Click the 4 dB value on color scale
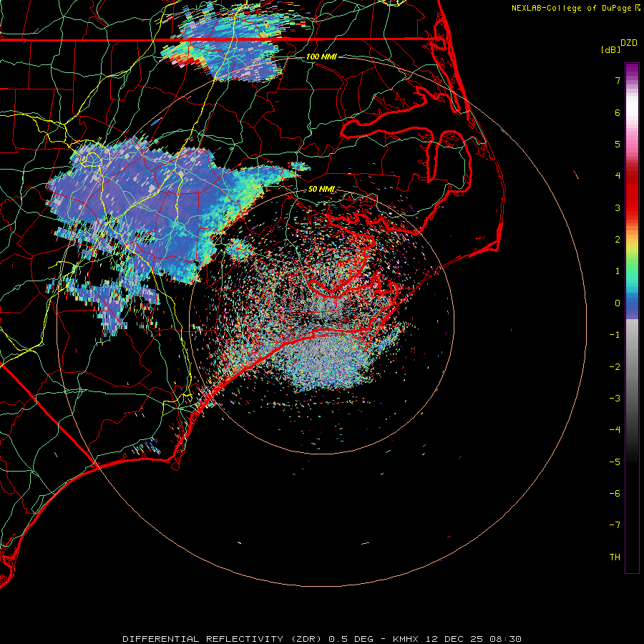 pos(618,176)
